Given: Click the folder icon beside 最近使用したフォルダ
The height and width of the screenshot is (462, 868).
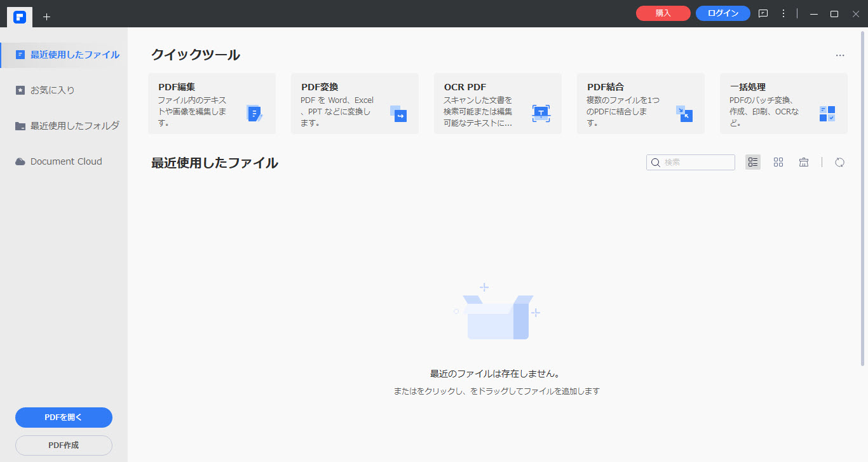Looking at the screenshot, I should [x=20, y=126].
